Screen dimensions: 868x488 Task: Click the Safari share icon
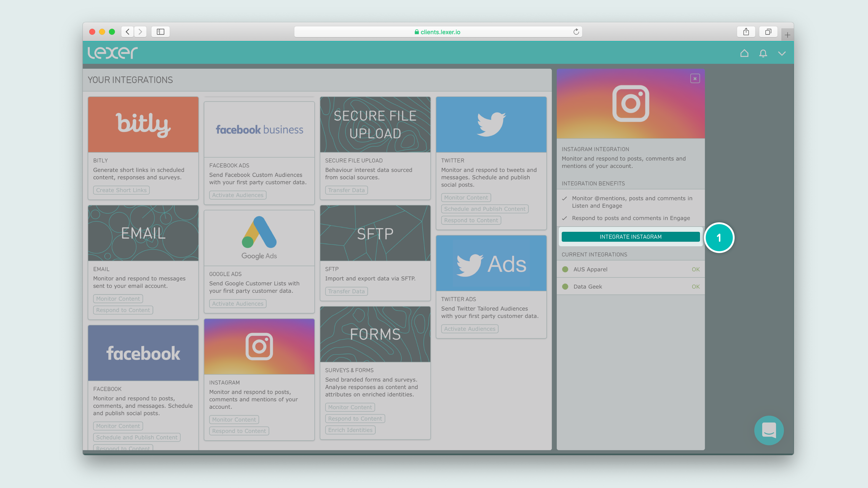[746, 32]
